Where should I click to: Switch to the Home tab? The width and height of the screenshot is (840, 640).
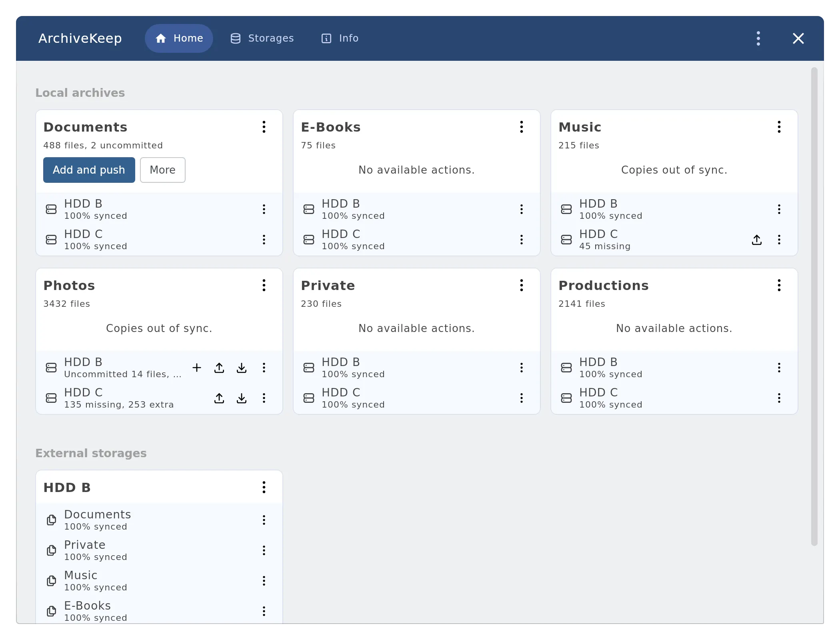click(179, 38)
